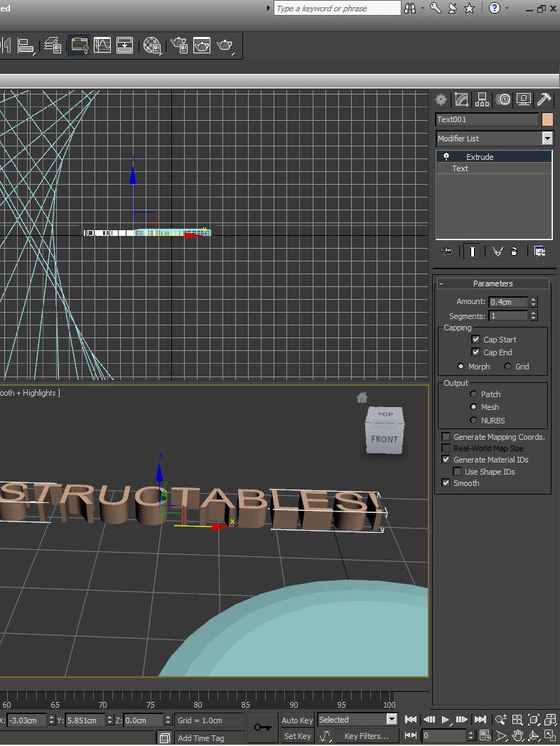
Task: Open Render Setup teapot icon
Action: (179, 45)
